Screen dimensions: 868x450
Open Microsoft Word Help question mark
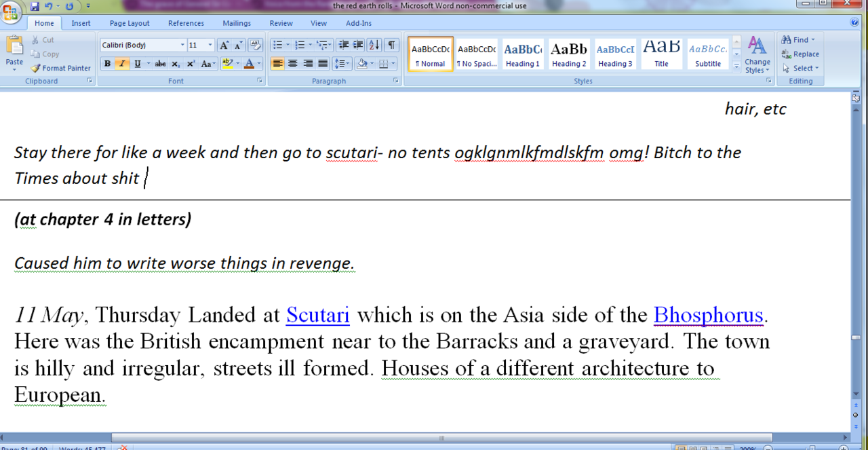point(854,22)
